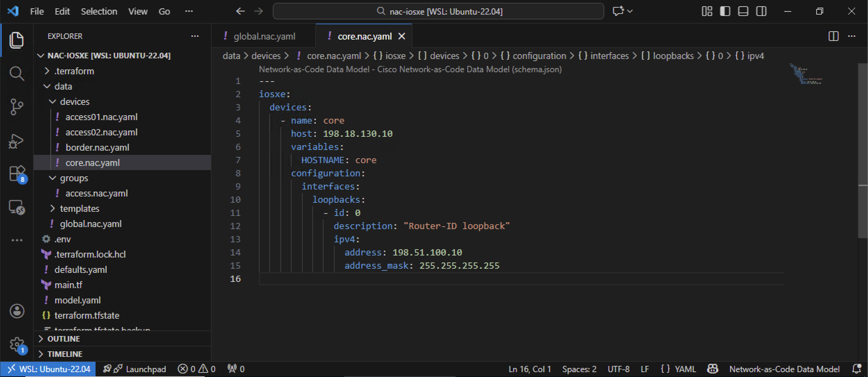Click WSL: Ubuntu-22.04 remote indicator
The image size is (868, 377).
[x=49, y=369]
